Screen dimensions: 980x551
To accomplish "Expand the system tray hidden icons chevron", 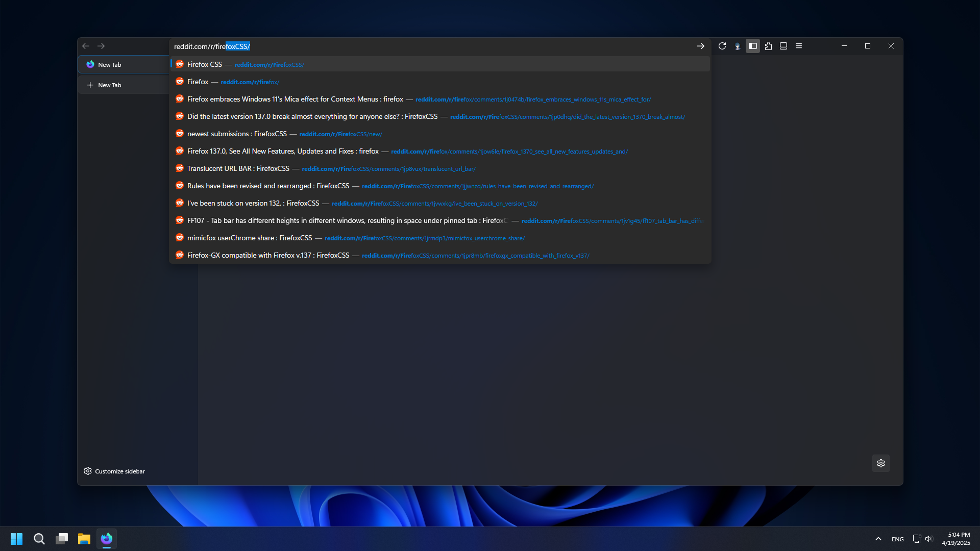I will tap(878, 539).
